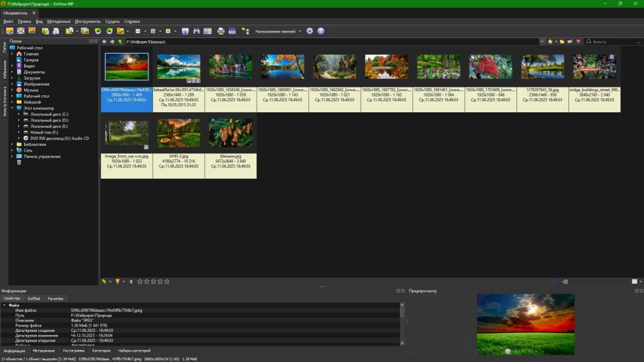Click the Back navigation arrow
Viewport: 644px width, 362px height.
coord(105,42)
